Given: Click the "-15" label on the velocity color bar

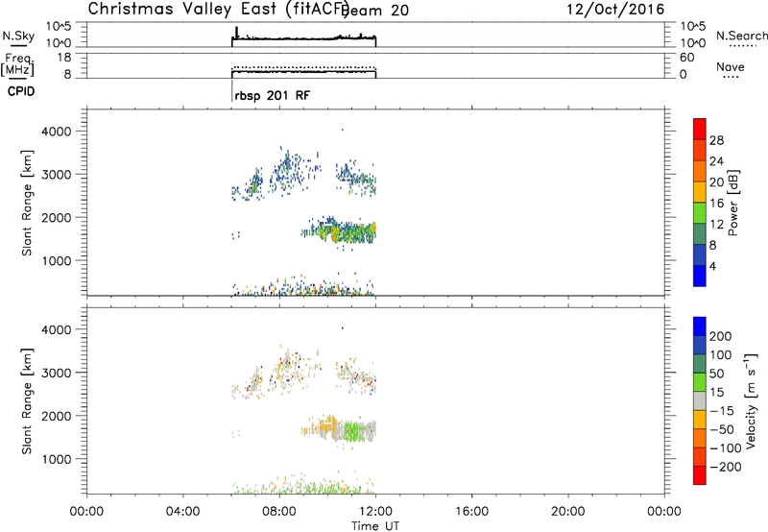Looking at the screenshot, I should (x=721, y=411).
